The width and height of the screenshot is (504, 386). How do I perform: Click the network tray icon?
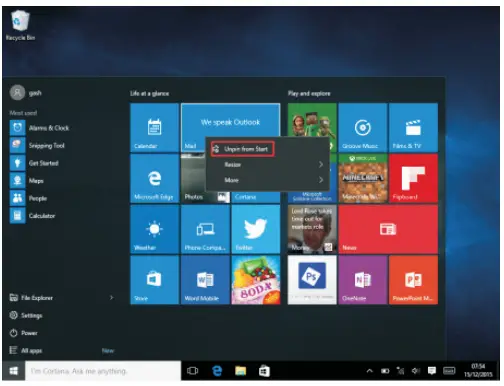point(400,371)
